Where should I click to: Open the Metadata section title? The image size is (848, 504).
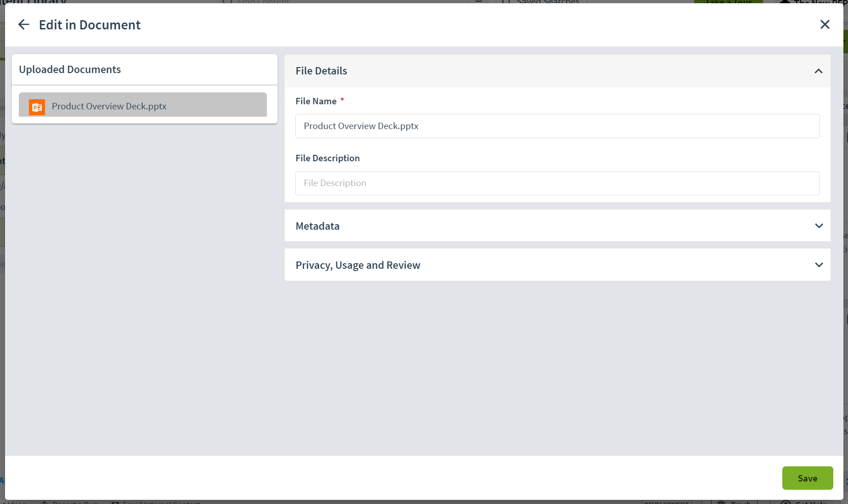click(317, 226)
